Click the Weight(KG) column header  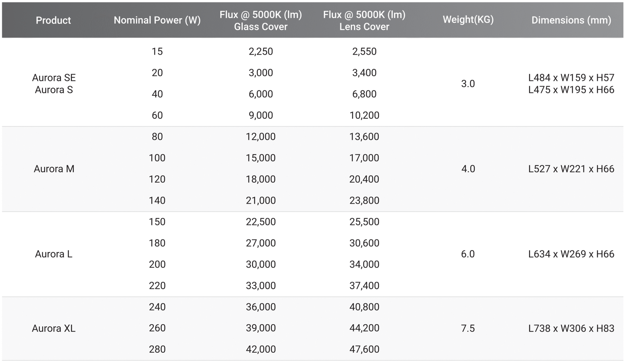468,20
